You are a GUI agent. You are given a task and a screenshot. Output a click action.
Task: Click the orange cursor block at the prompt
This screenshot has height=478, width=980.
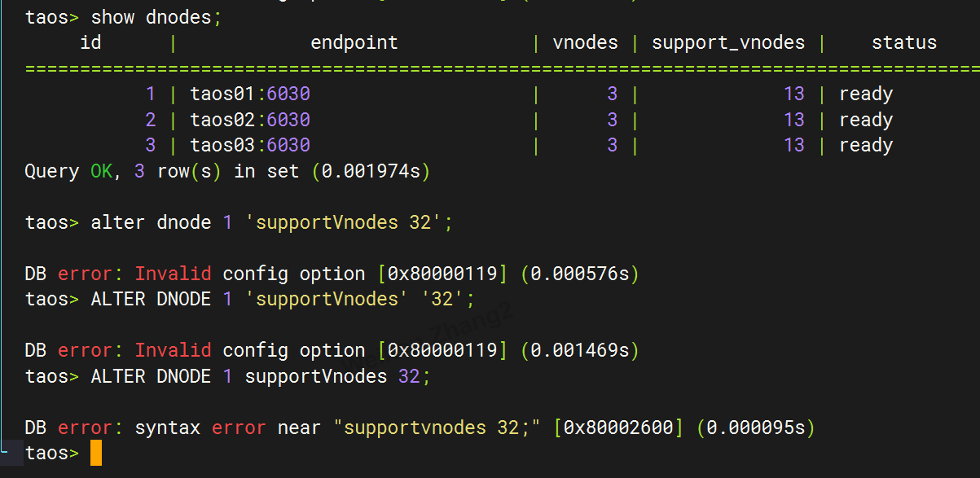pyautogui.click(x=96, y=453)
